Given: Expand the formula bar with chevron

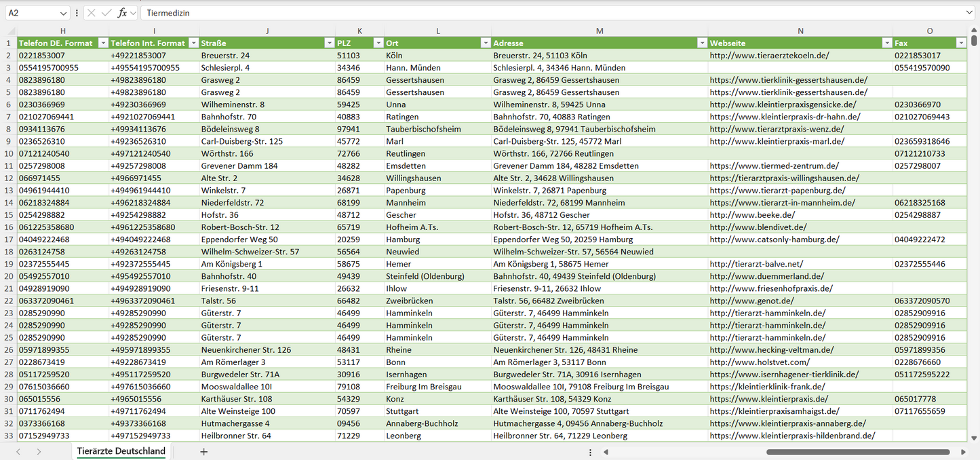Looking at the screenshot, I should [969, 13].
